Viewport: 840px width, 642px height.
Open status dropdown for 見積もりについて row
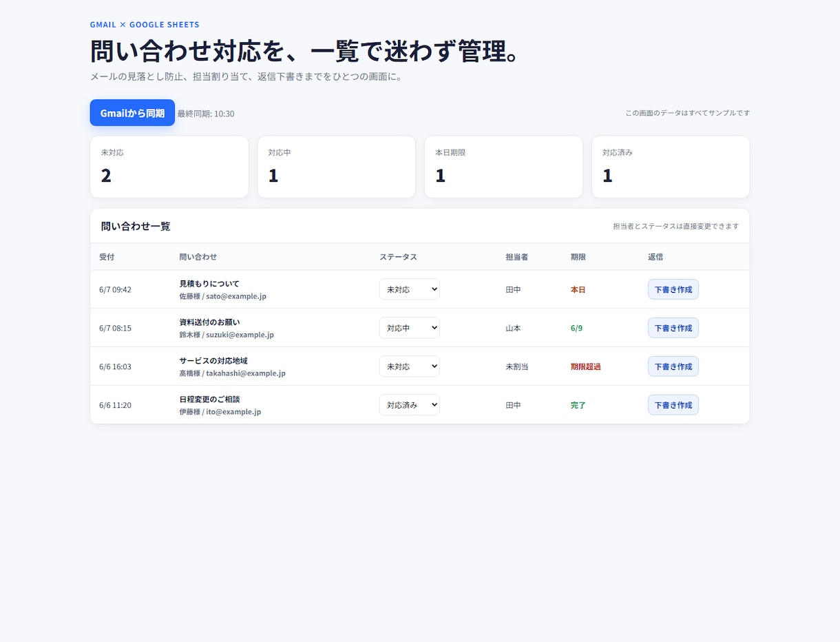[x=410, y=289]
